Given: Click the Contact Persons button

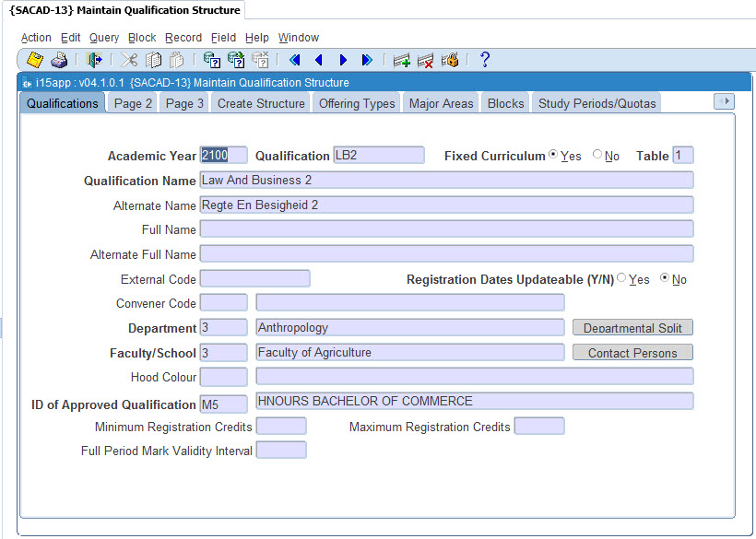Looking at the screenshot, I should coord(632,353).
